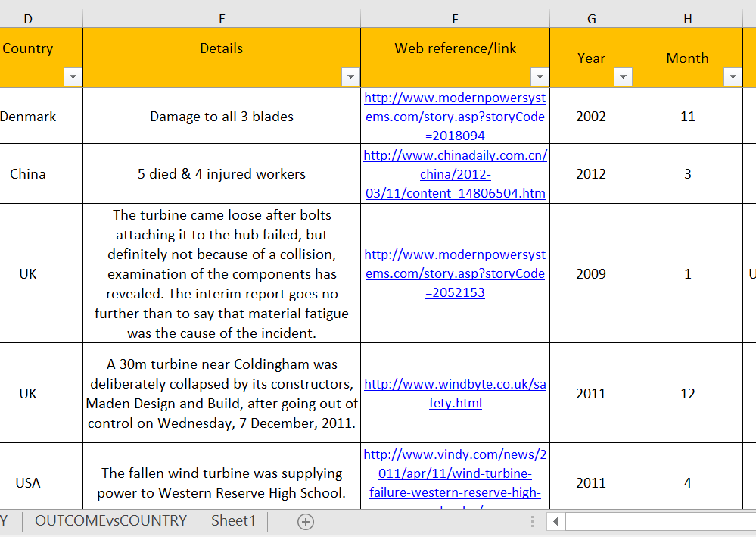The height and width of the screenshot is (537, 756).
Task: Click the horizontal scrollbar left arrow
Action: pyautogui.click(x=555, y=522)
